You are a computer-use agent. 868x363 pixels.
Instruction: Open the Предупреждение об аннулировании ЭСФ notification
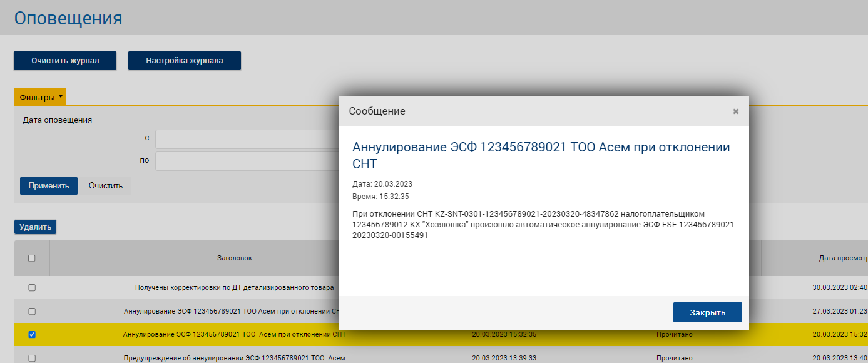pos(234,358)
